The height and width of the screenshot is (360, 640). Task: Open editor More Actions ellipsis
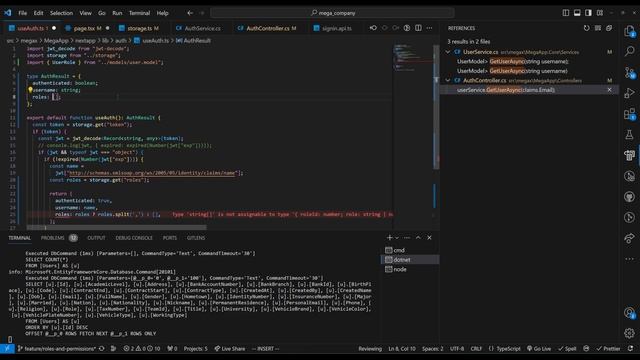coord(429,28)
